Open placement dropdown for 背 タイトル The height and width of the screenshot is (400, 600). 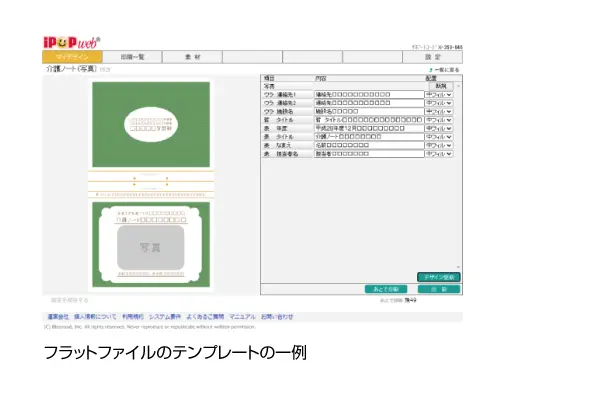pos(439,120)
